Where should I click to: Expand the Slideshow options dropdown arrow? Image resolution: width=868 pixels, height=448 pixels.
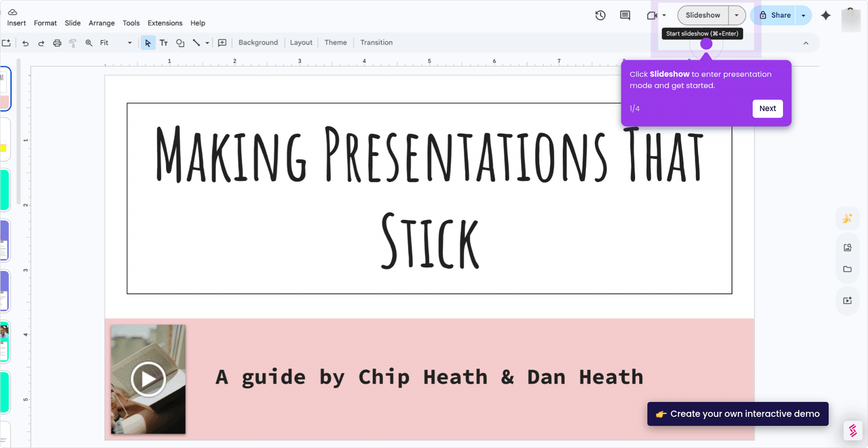[737, 15]
